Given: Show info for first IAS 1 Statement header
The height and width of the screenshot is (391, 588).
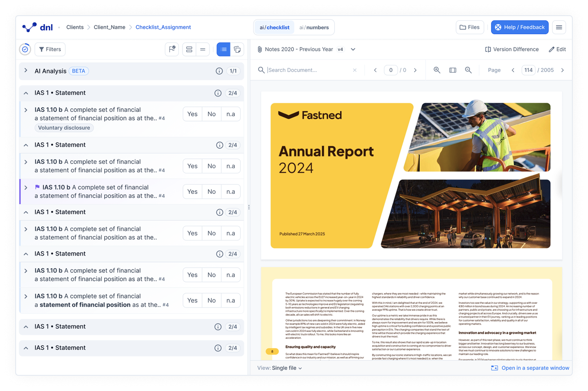Looking at the screenshot, I should (218, 93).
